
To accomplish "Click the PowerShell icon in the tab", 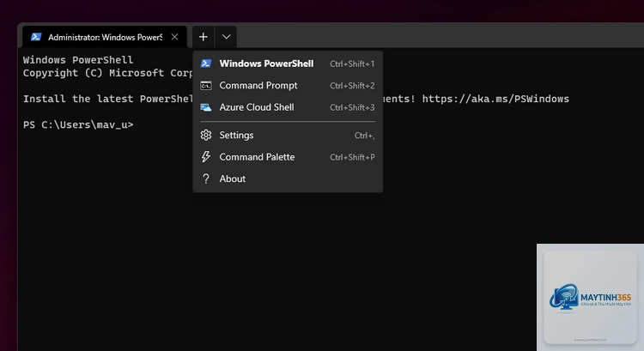I will pos(36,37).
